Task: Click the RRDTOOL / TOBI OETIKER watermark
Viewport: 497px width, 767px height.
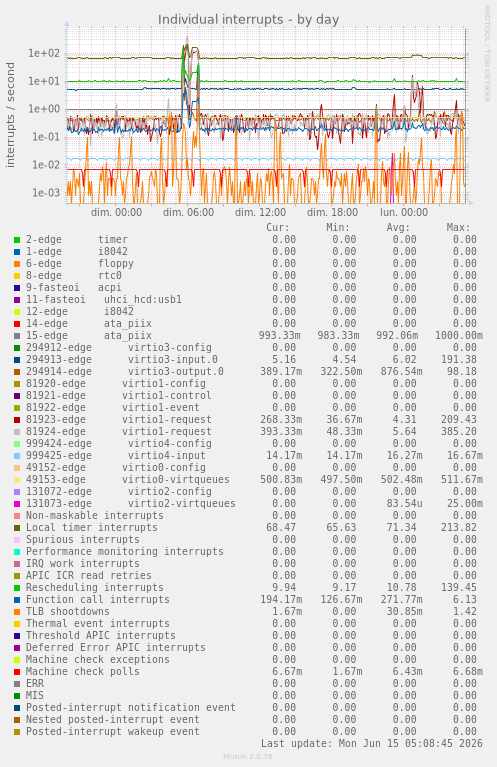Action: 487,53
